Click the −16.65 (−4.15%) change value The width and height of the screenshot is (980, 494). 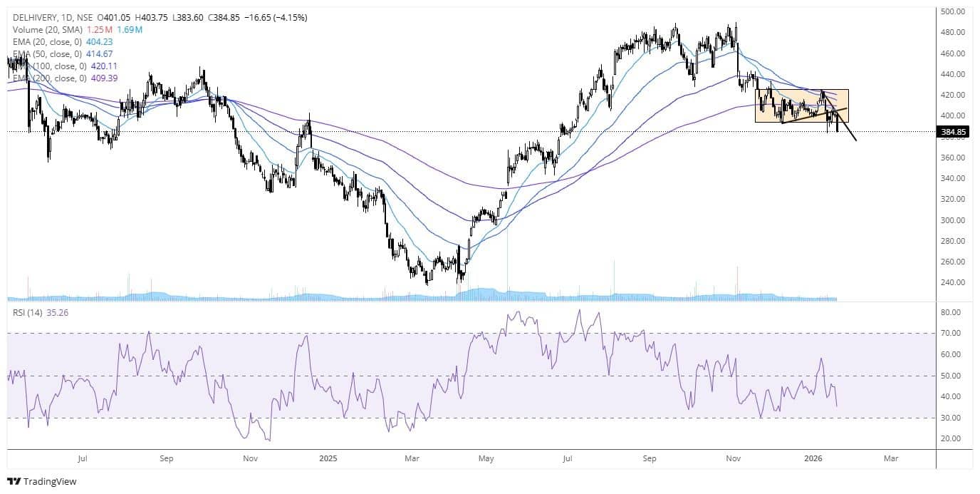point(275,17)
